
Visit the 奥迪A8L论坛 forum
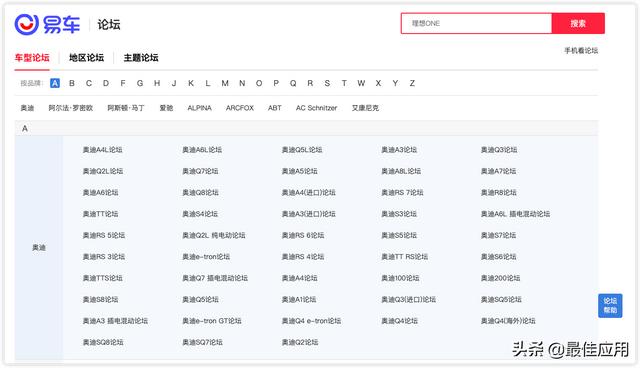[401, 171]
